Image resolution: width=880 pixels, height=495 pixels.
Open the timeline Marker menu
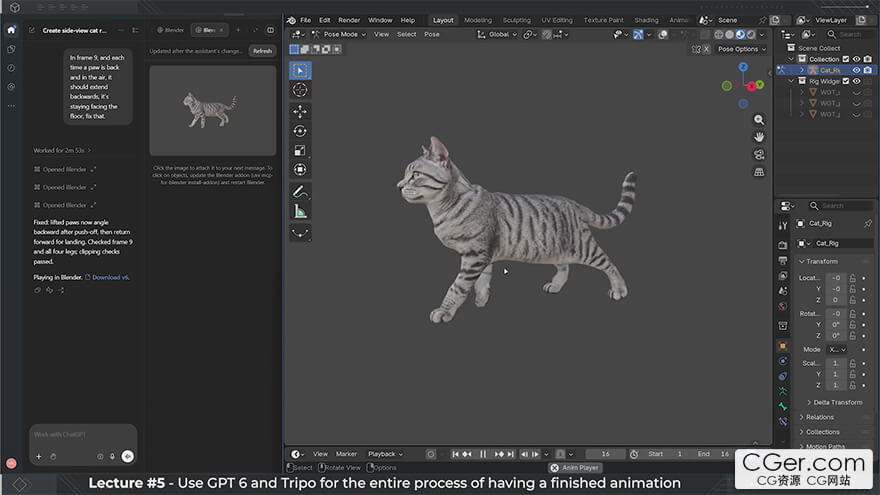pos(346,454)
